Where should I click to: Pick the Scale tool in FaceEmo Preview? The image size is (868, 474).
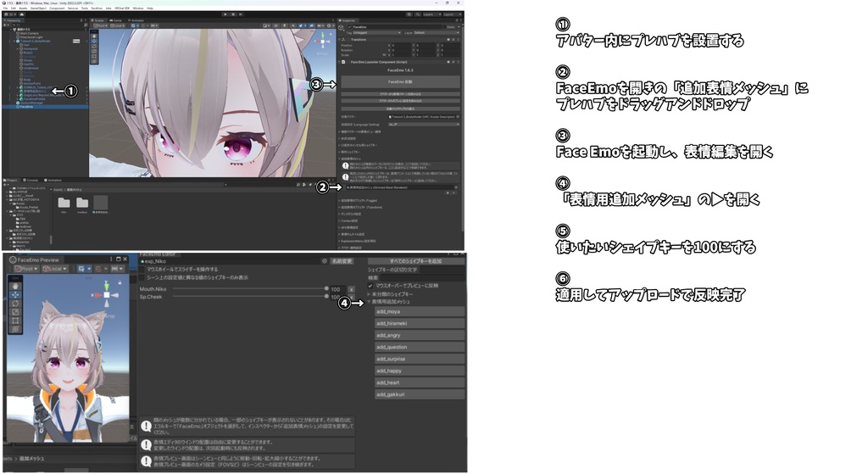click(15, 312)
